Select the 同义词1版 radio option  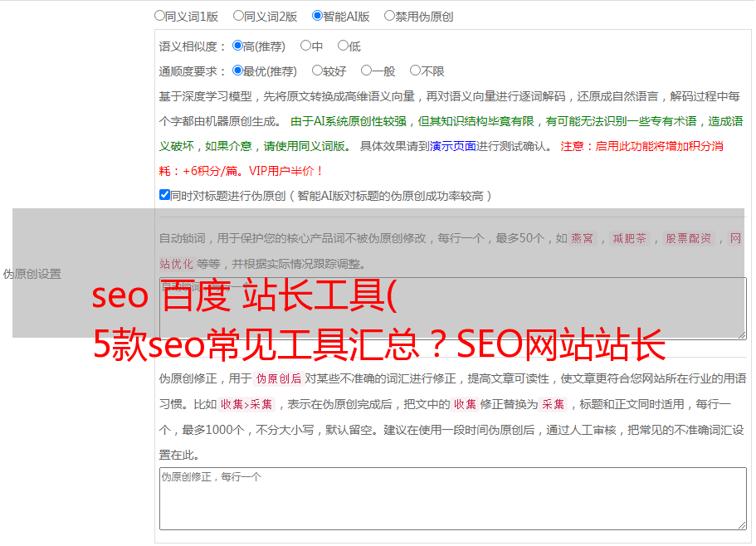pos(159,16)
